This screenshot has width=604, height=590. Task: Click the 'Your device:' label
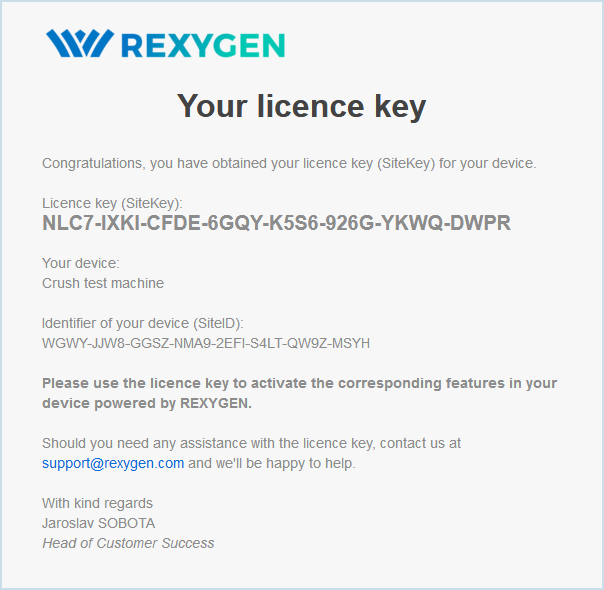pos(81,263)
